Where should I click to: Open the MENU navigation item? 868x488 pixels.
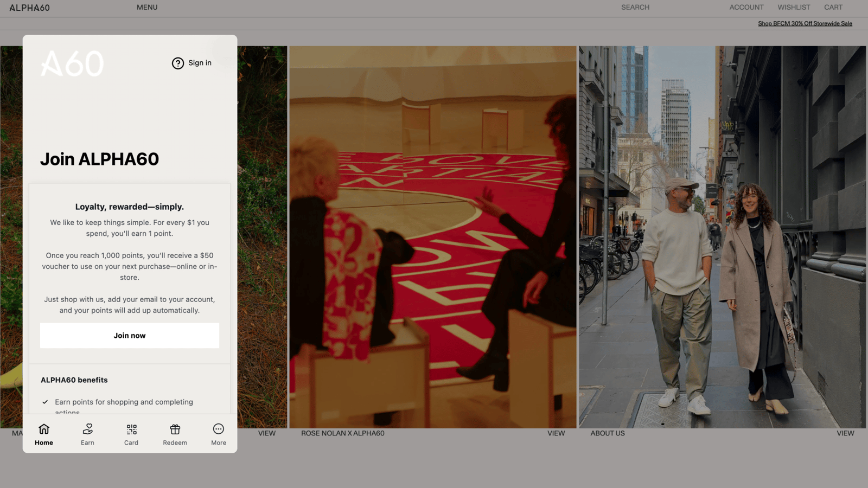pyautogui.click(x=147, y=8)
